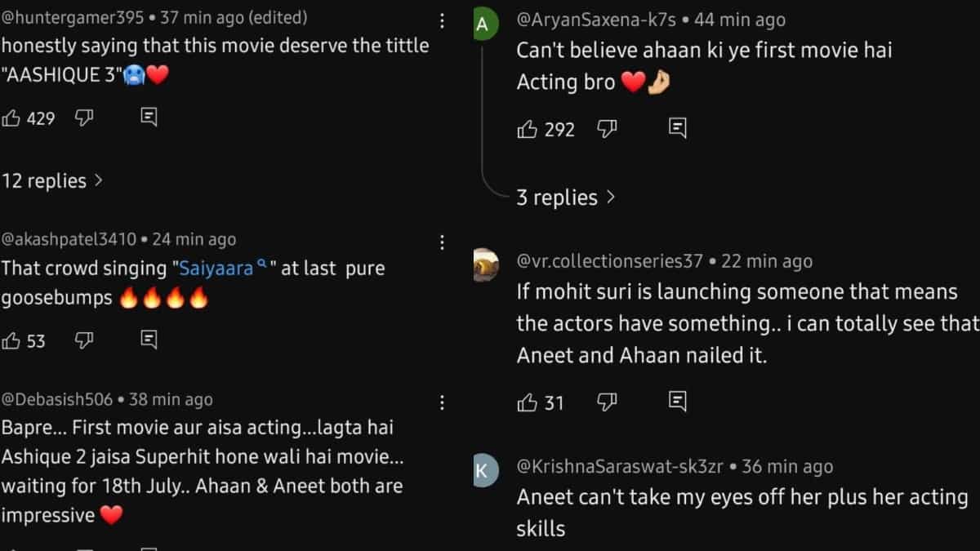This screenshot has width=980, height=551.
Task: Open the vr.collectionseries37 profile picture
Action: [485, 264]
